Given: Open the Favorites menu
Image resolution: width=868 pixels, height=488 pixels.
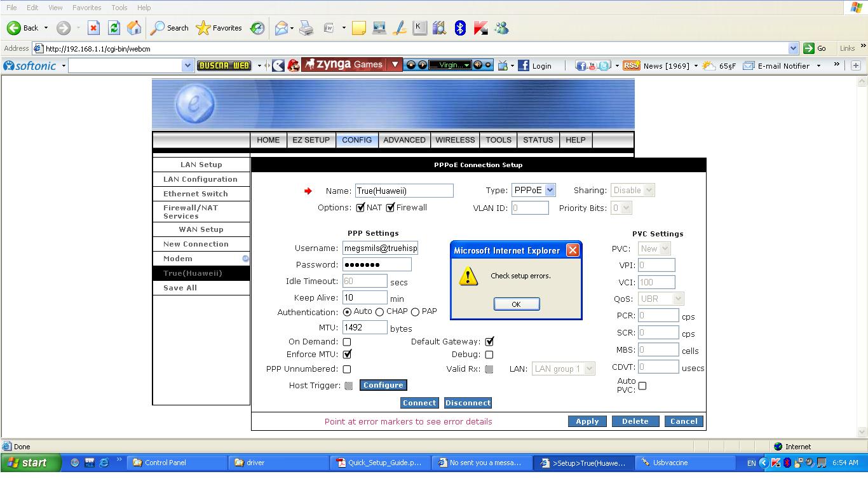Looking at the screenshot, I should pyautogui.click(x=86, y=8).
